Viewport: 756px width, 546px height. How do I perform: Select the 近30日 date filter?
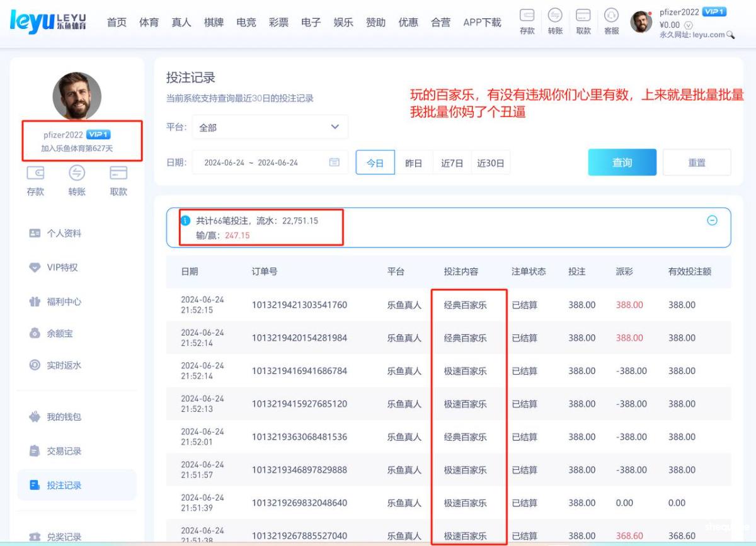point(491,162)
